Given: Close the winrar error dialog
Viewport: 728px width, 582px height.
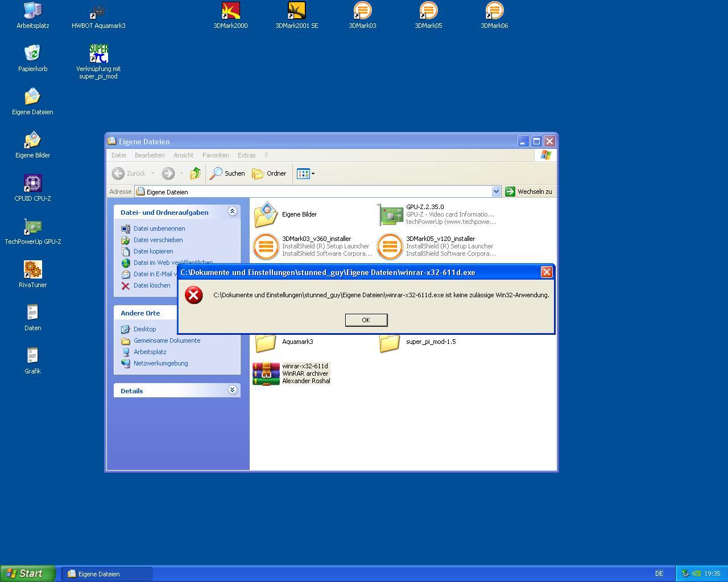Looking at the screenshot, I should tap(547, 272).
